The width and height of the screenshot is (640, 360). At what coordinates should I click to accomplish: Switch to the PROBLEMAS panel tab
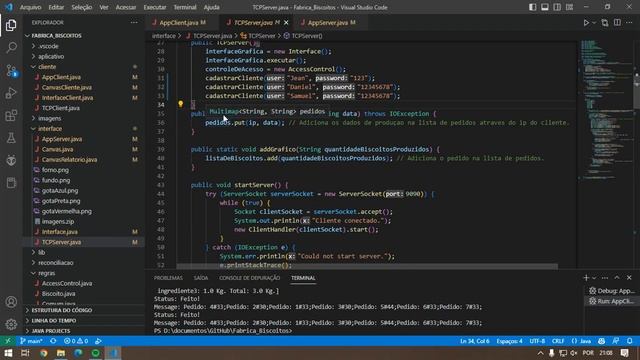click(x=168, y=278)
